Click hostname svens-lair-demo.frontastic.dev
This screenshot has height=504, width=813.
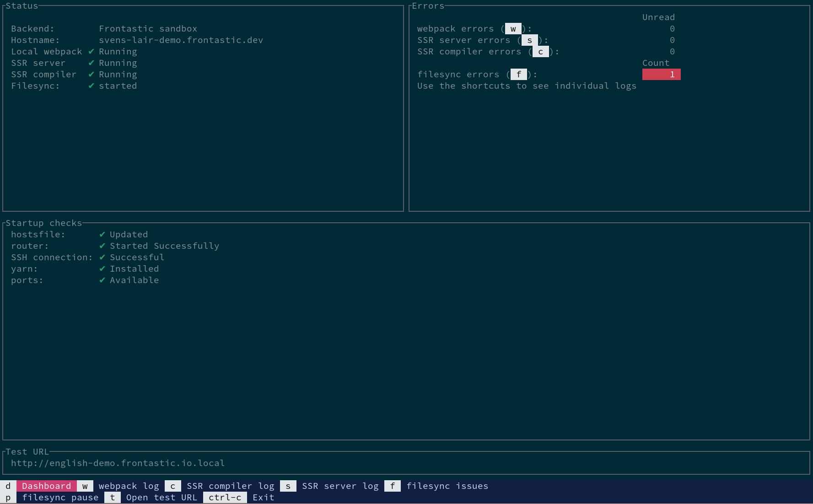click(181, 40)
